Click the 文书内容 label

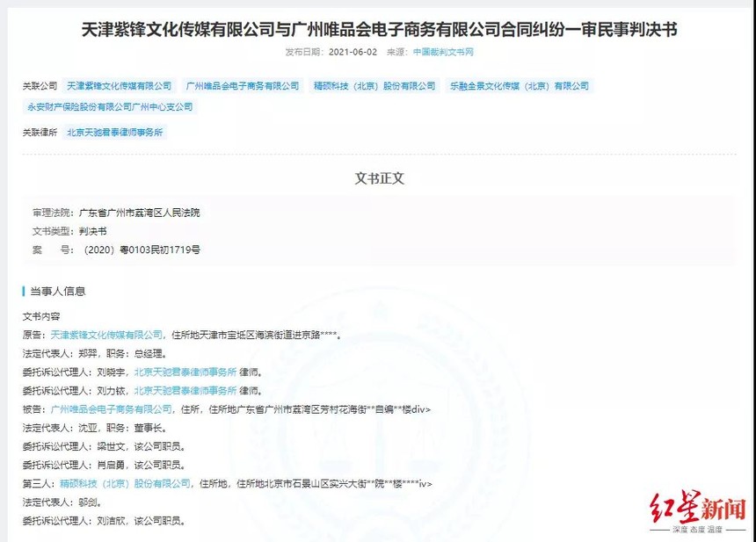(x=41, y=316)
